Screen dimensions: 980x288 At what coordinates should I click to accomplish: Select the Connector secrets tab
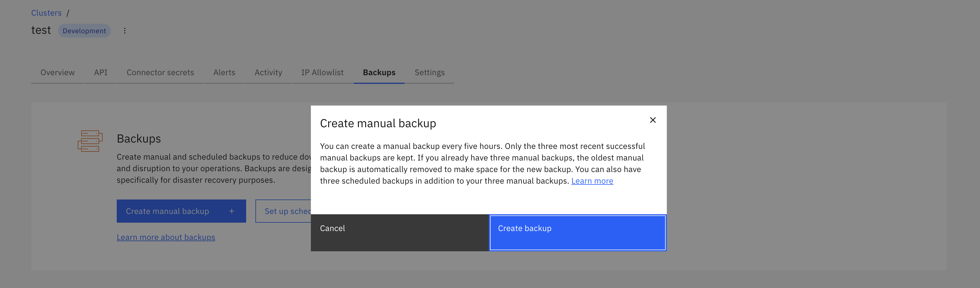(160, 72)
